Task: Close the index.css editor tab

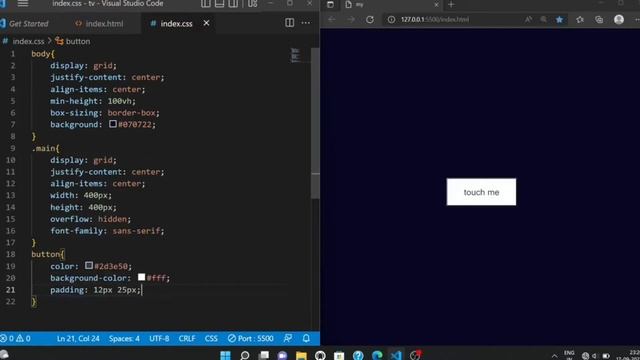Action: (206, 23)
